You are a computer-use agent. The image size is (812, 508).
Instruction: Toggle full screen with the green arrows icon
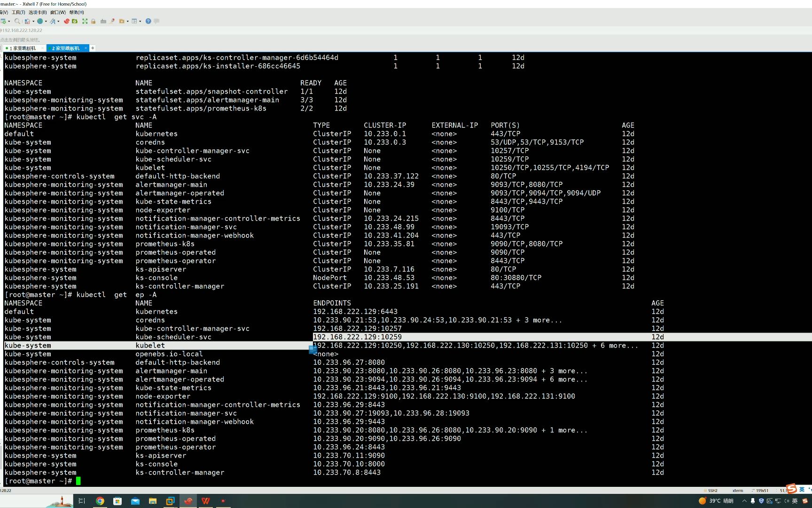click(x=85, y=21)
